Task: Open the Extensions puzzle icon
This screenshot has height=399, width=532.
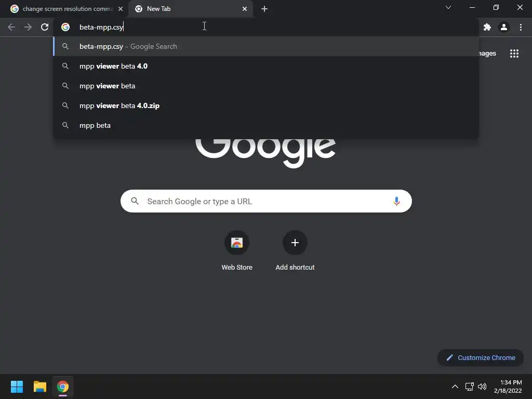Action: [x=487, y=27]
